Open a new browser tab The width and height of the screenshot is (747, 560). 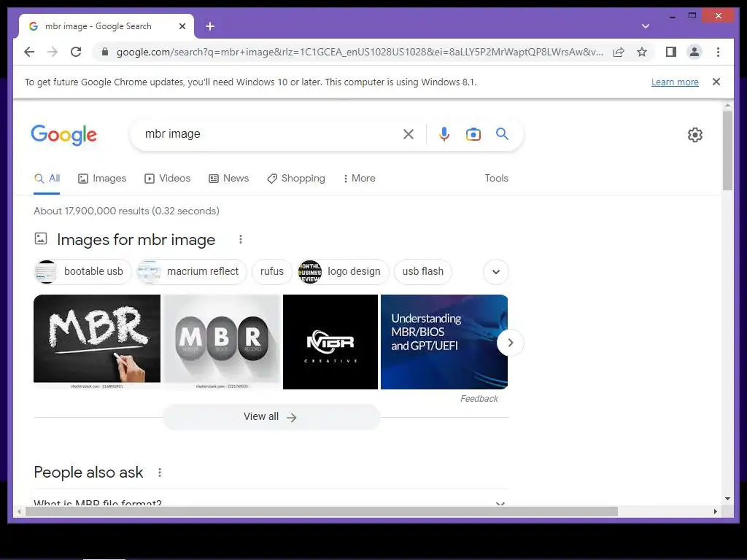click(x=210, y=26)
